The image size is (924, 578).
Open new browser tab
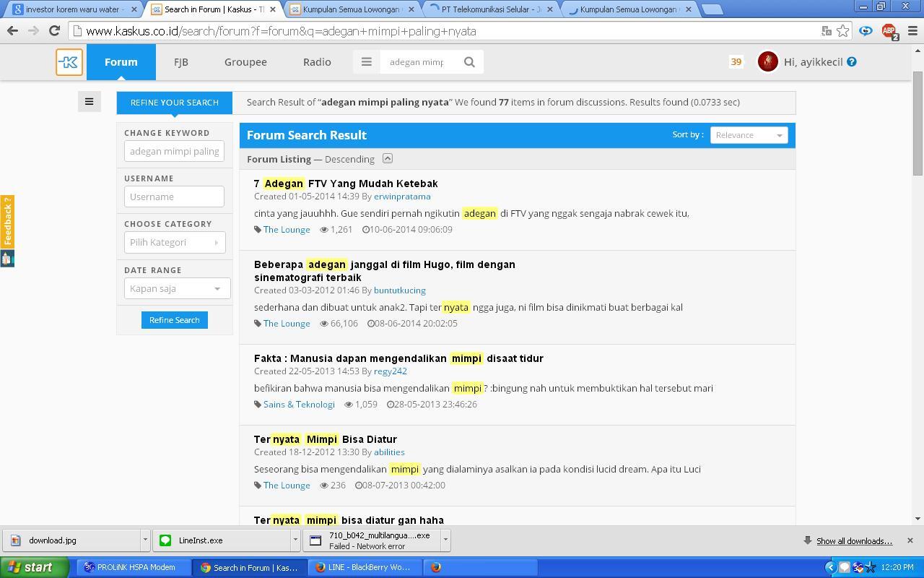point(712,9)
